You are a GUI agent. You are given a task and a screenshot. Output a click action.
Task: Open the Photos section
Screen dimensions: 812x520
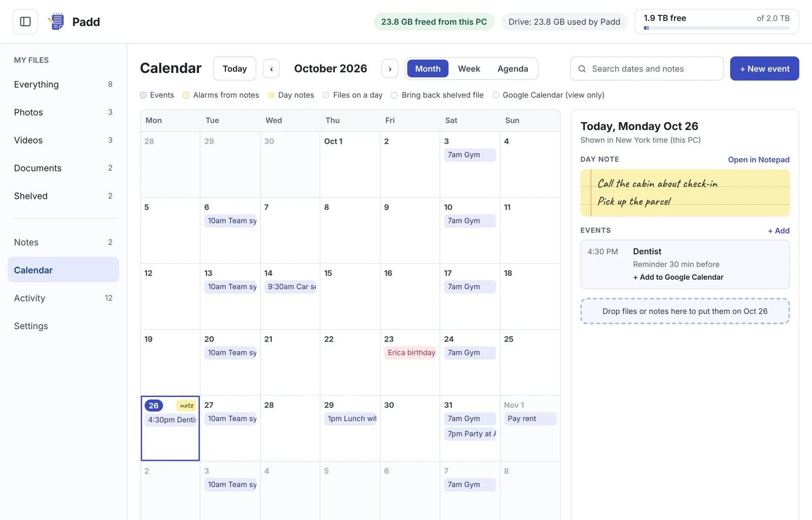tap(63, 113)
